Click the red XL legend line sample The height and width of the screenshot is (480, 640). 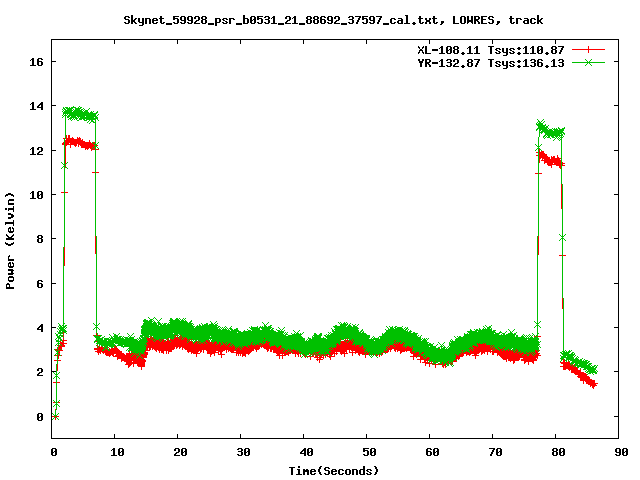click(x=588, y=50)
